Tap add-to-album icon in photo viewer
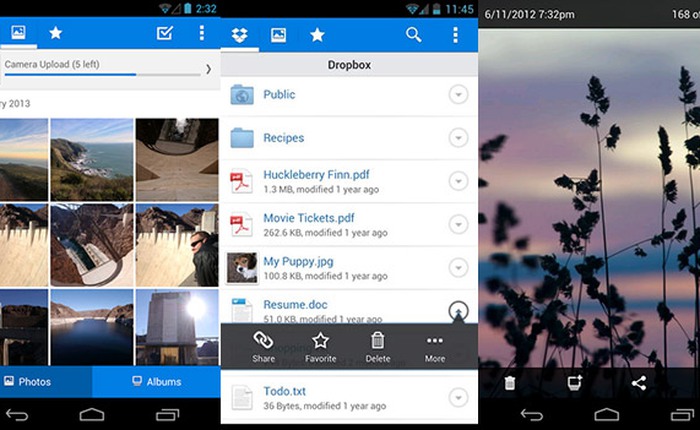This screenshot has width=700, height=430. click(x=575, y=383)
